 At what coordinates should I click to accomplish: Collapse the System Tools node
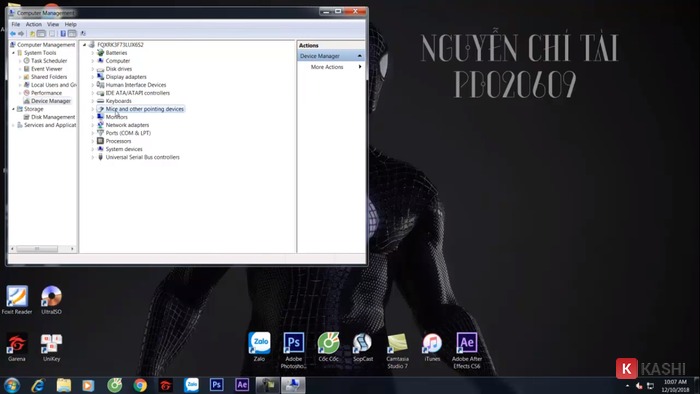pyautogui.click(x=13, y=53)
